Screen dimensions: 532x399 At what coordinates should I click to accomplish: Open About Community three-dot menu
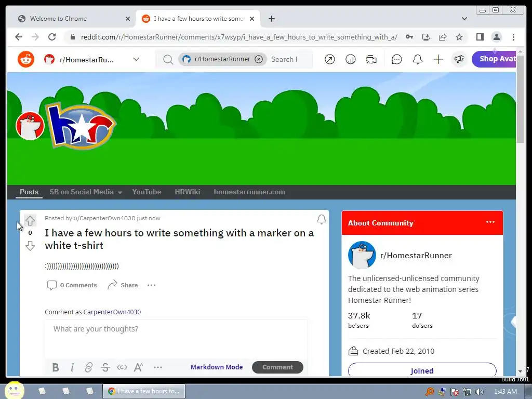click(x=490, y=222)
